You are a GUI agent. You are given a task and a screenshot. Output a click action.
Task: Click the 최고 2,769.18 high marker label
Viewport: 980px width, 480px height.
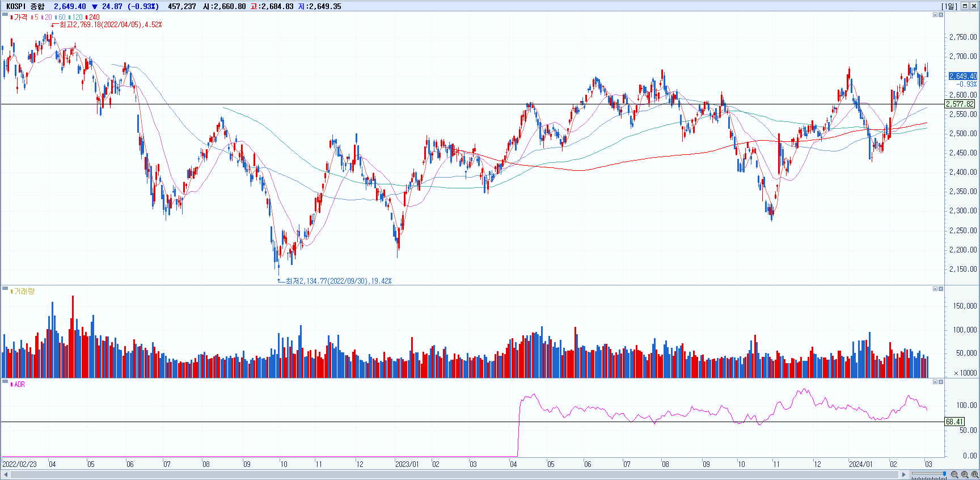(111, 24)
